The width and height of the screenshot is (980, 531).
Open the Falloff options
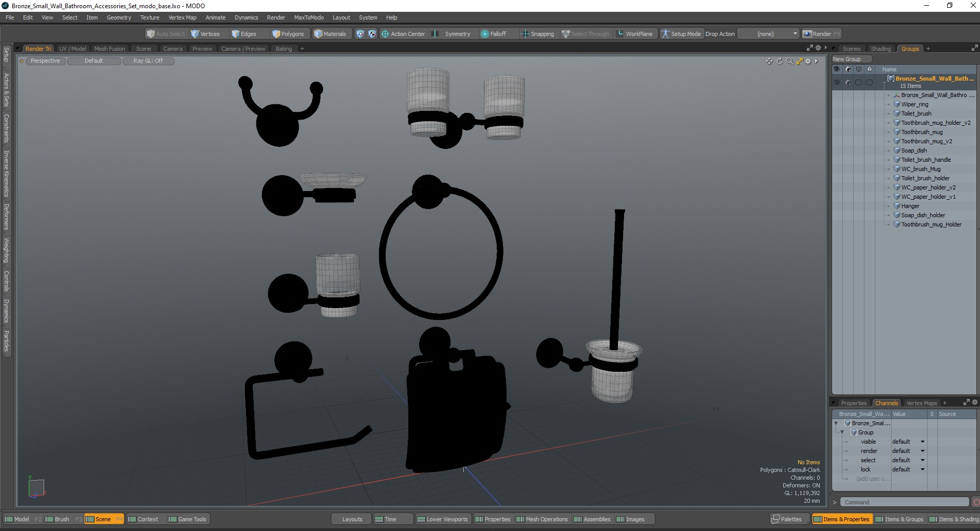point(494,34)
